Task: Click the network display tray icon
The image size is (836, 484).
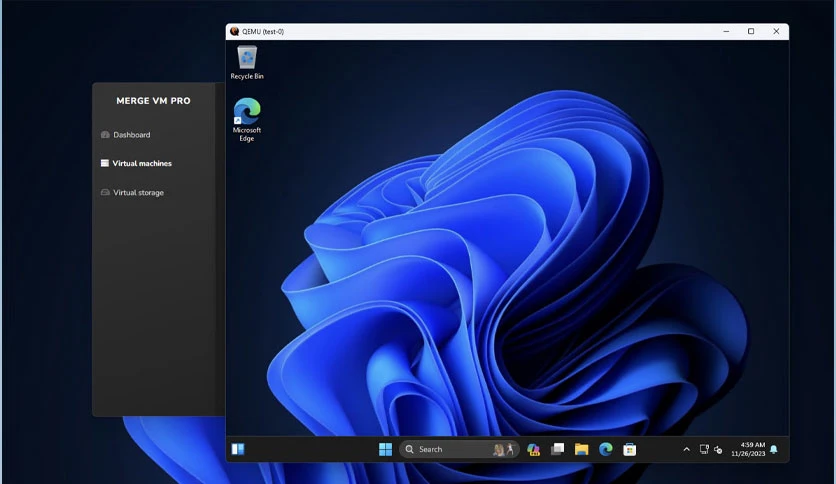Action: click(x=704, y=449)
